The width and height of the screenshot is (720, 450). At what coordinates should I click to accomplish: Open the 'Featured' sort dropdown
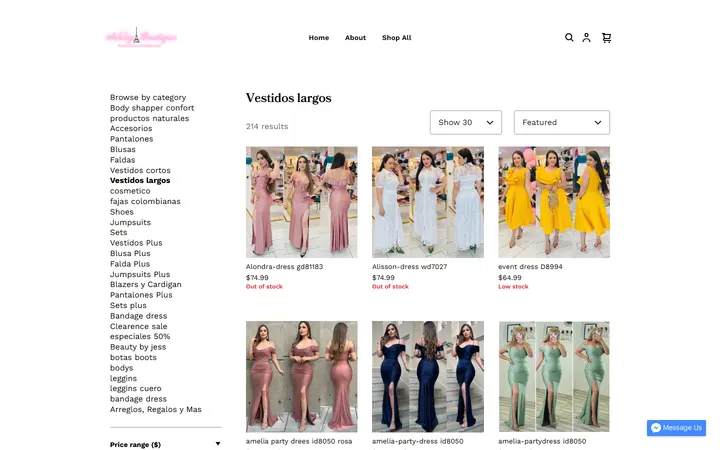tap(562, 123)
